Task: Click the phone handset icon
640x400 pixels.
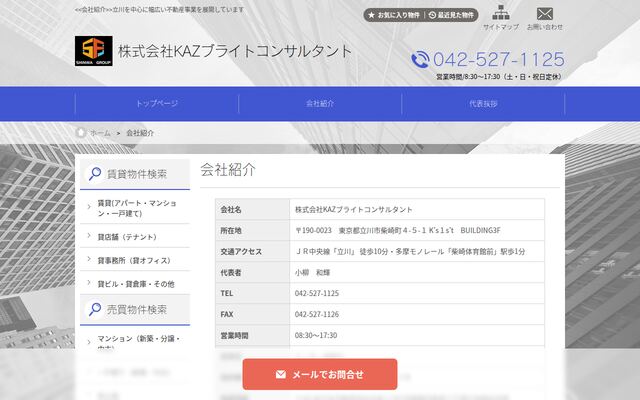Action: tap(420, 60)
